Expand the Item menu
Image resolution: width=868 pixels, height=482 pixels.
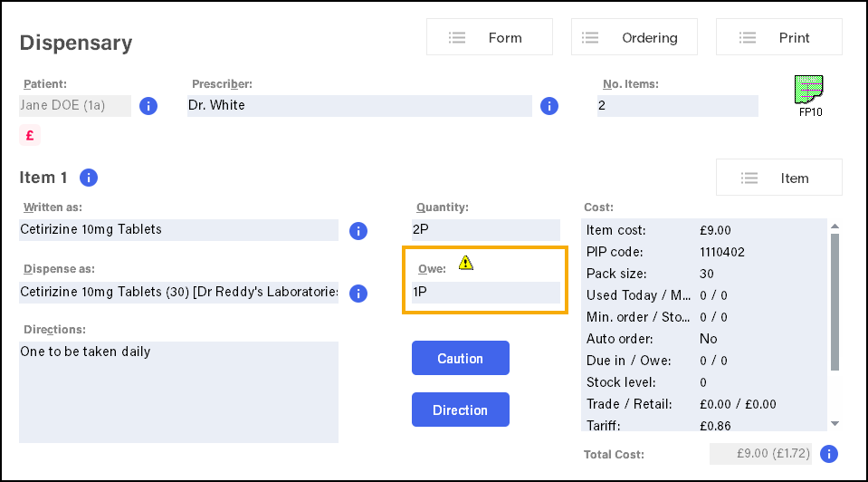coord(778,178)
